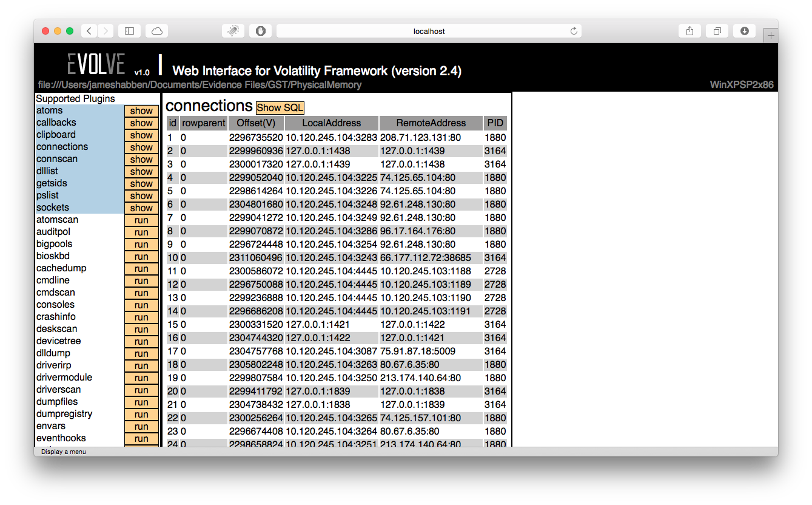The height and width of the screenshot is (505, 812).
Task: Run the envars plugin
Action: [141, 427]
